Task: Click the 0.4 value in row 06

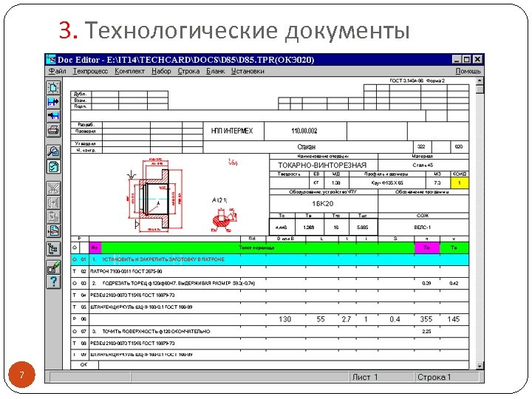Action: 395,319
